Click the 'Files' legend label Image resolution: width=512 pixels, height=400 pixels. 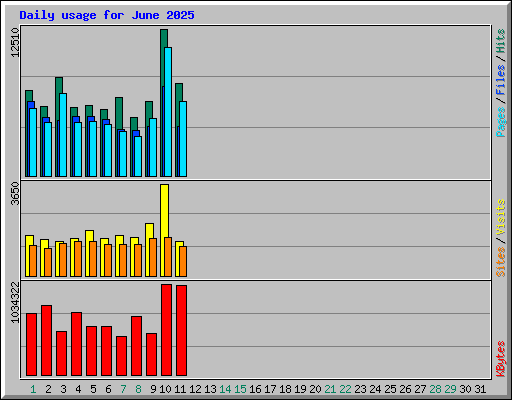(x=501, y=80)
